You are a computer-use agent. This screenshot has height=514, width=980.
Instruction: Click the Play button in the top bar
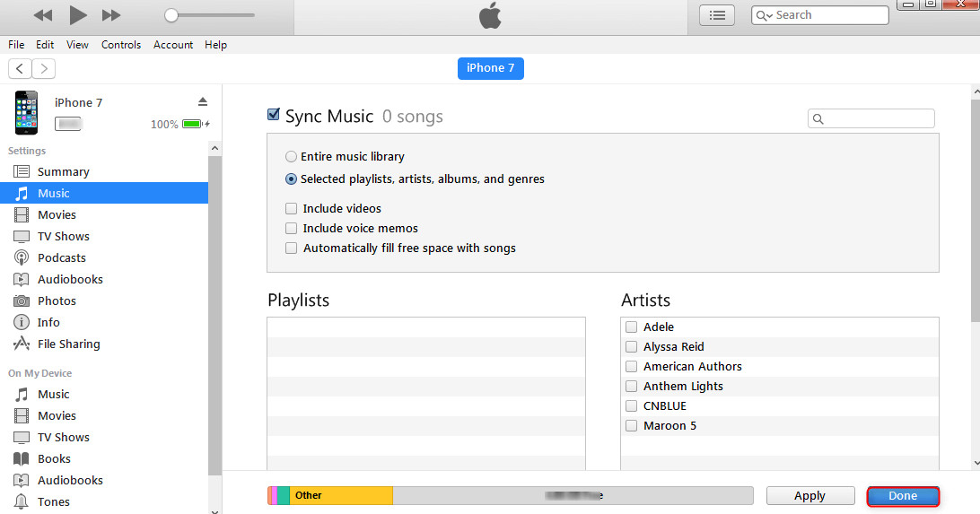pyautogui.click(x=78, y=15)
